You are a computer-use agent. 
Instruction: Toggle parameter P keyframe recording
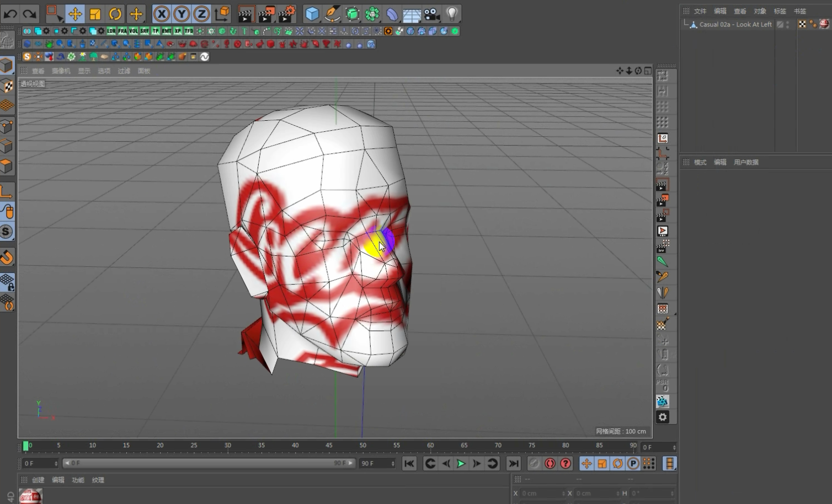pos(633,464)
